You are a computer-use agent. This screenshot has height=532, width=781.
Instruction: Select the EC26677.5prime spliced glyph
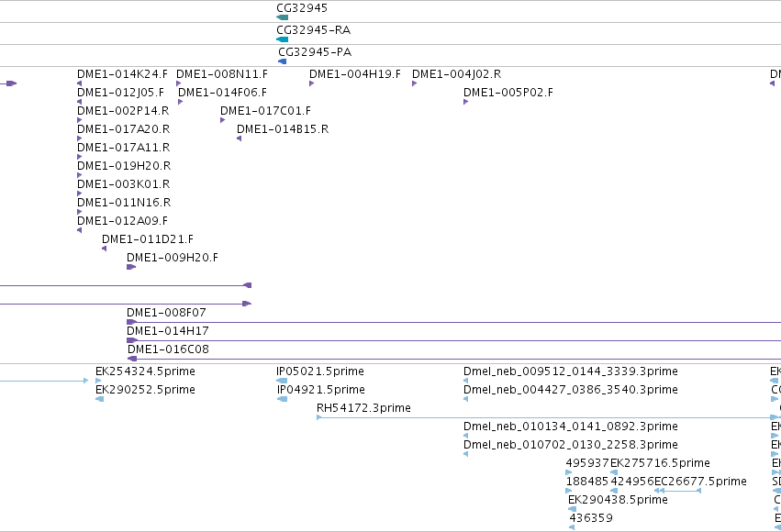[678, 491]
